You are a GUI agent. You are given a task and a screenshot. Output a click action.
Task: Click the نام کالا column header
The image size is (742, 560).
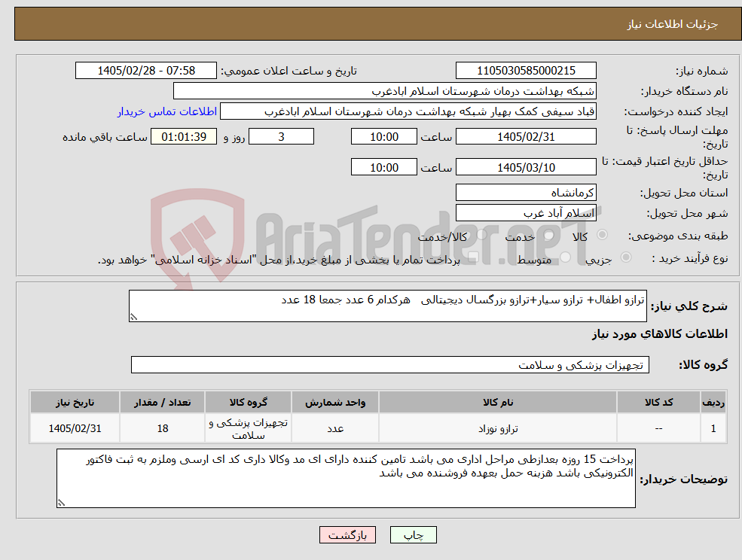click(498, 403)
